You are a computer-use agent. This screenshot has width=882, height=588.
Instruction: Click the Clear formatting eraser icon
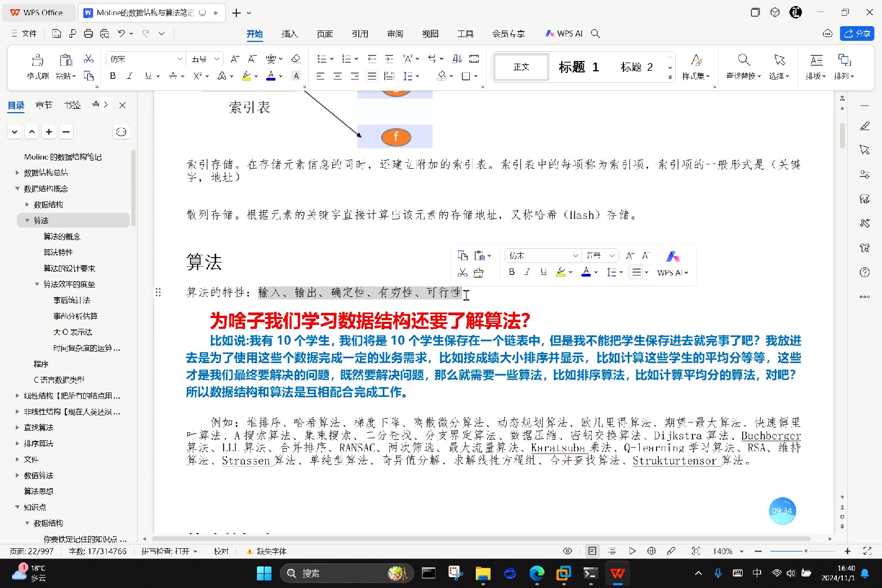coord(296,59)
